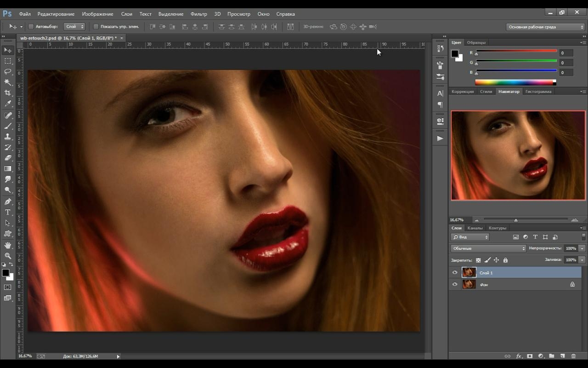
Task: Open Обычные blend mode dropdown
Action: [x=488, y=248]
